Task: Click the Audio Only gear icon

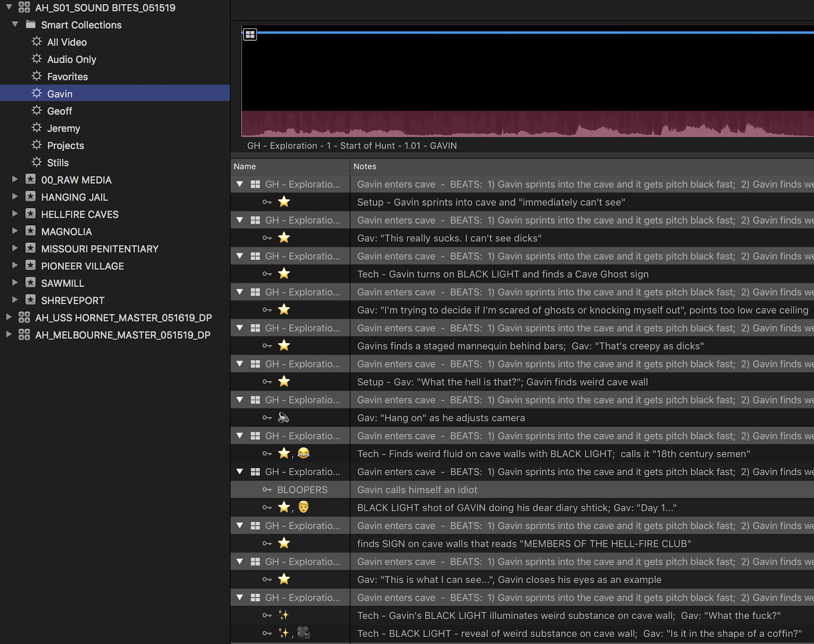Action: 37,59
